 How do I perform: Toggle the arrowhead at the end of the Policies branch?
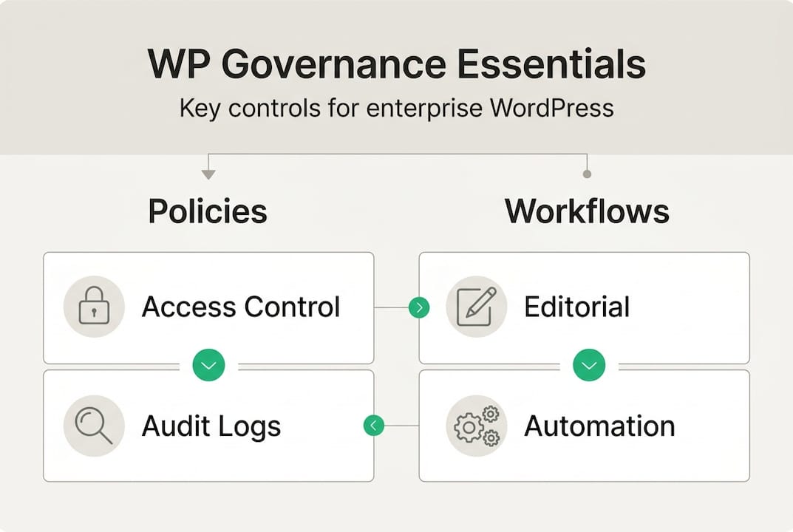(208, 173)
